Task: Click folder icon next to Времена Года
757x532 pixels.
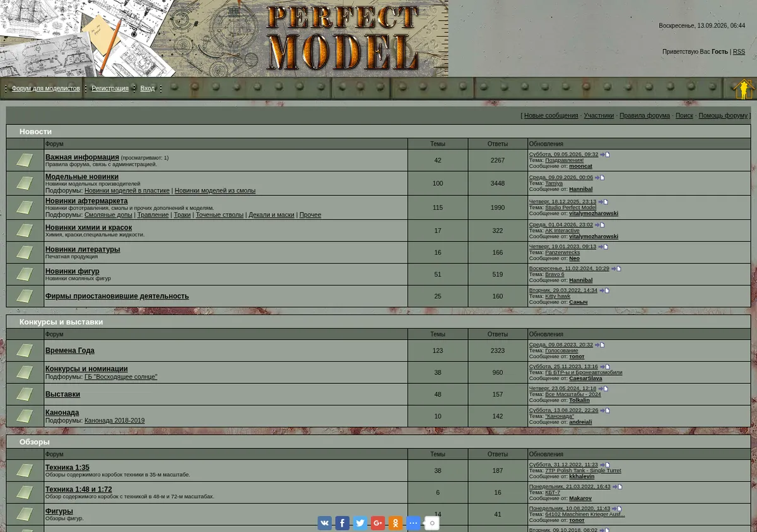Action: click(x=25, y=350)
